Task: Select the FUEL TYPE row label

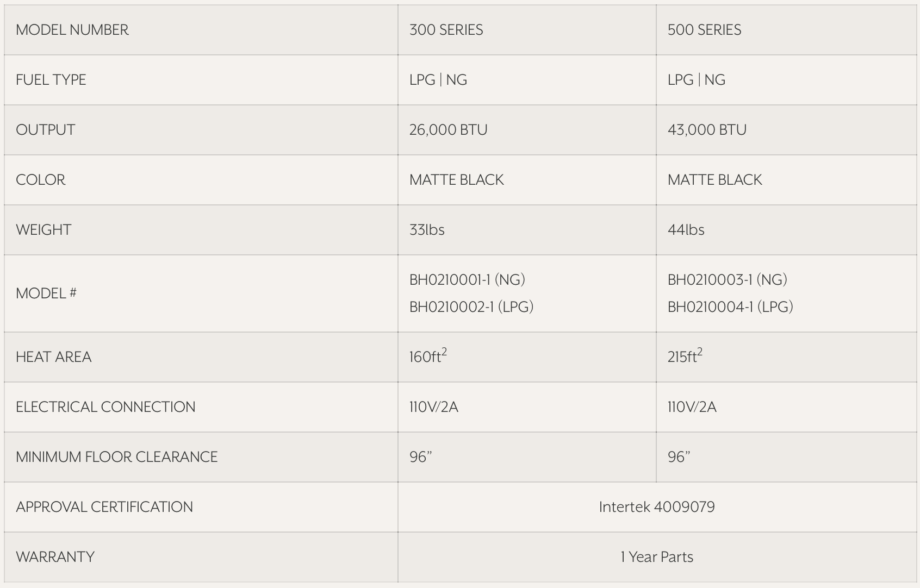Action: pos(51,80)
